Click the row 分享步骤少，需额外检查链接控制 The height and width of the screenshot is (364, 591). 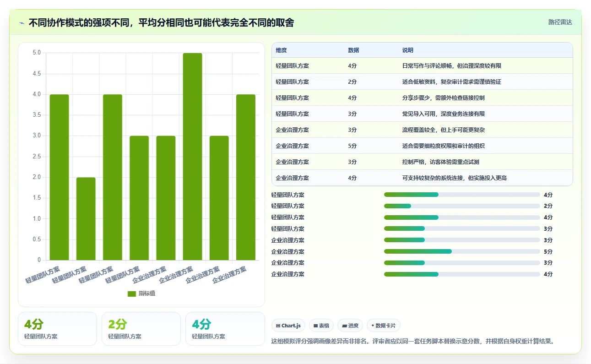tap(422, 98)
